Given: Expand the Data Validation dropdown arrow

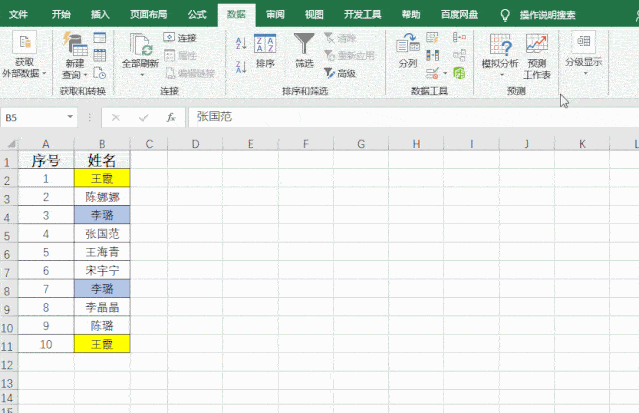Looking at the screenshot, I should (x=445, y=74).
